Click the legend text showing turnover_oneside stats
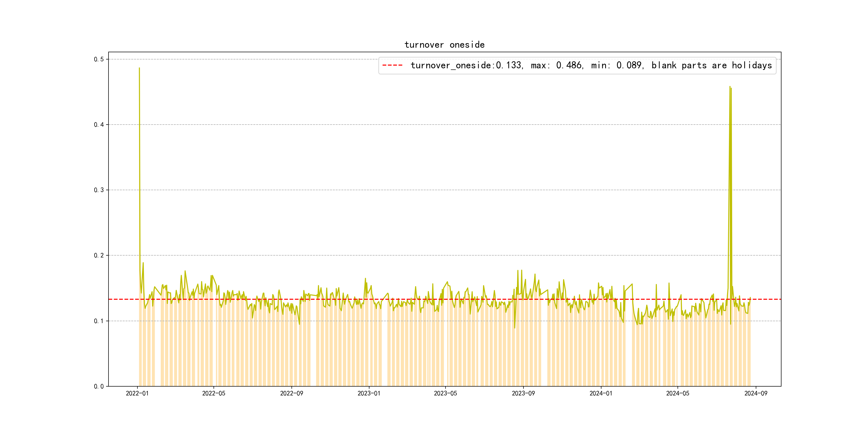The image size is (868, 434). pyautogui.click(x=591, y=65)
